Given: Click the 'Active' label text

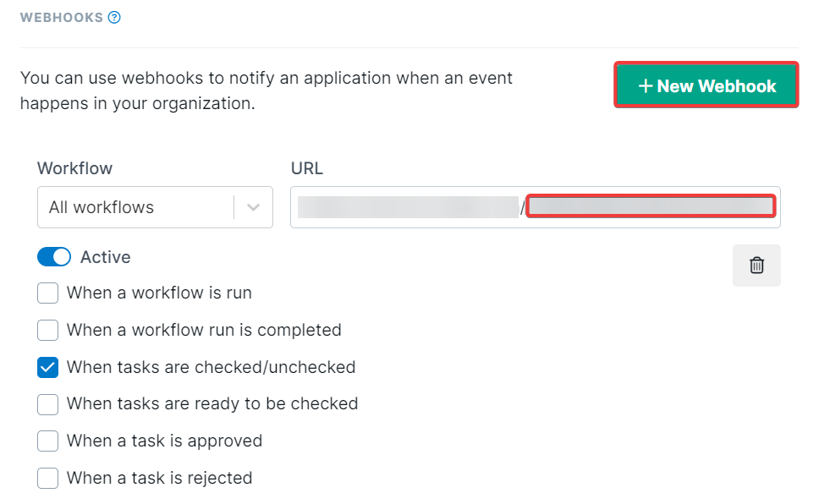Looking at the screenshot, I should (x=105, y=257).
